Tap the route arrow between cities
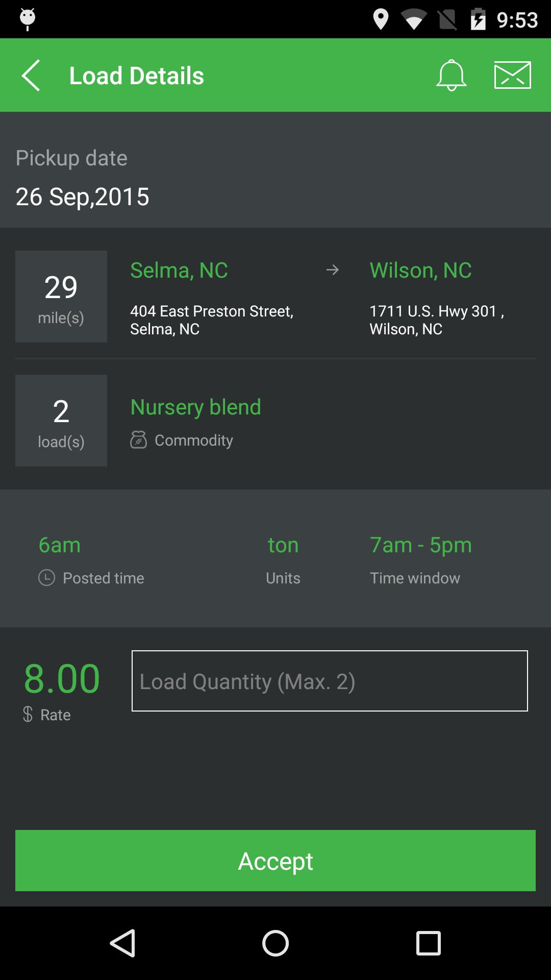This screenshot has height=980, width=551. point(333,270)
